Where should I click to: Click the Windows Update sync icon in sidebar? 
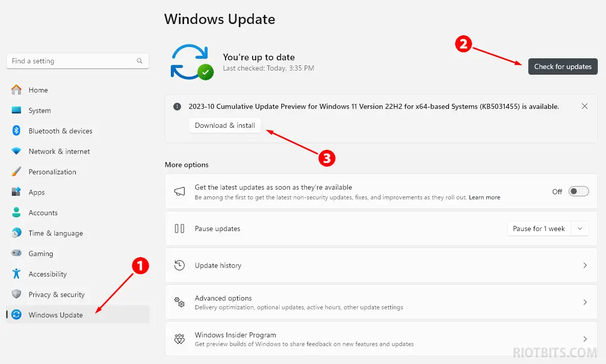16,314
